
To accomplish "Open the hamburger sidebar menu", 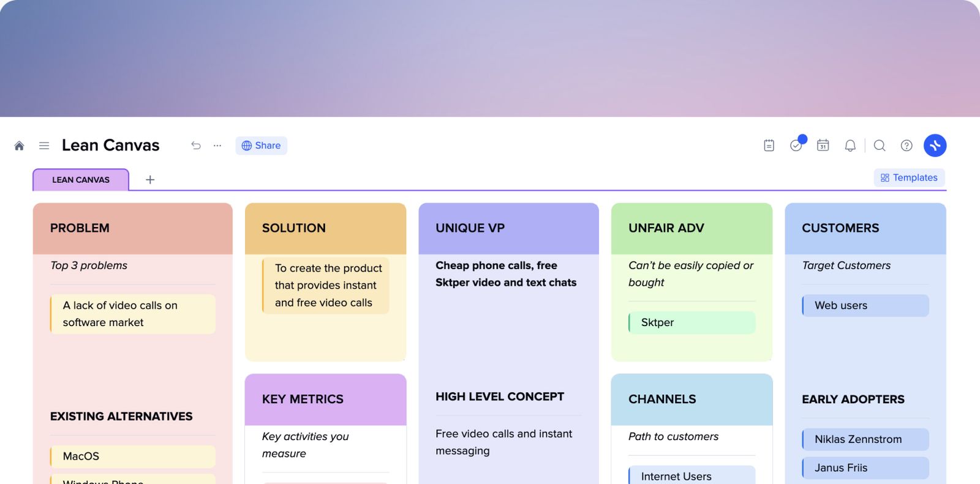I will point(44,146).
